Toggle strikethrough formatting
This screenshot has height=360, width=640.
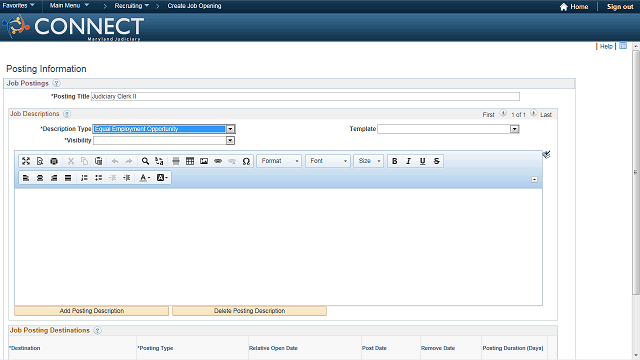click(x=437, y=161)
